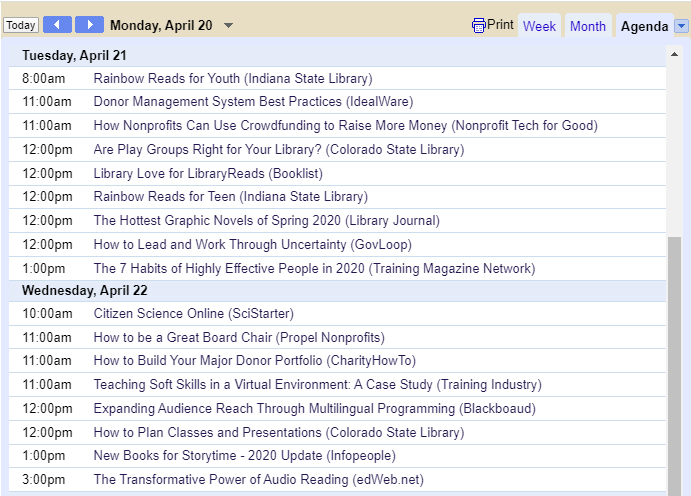Open Teaching Soft Skills in a Virtual Environment

click(317, 385)
